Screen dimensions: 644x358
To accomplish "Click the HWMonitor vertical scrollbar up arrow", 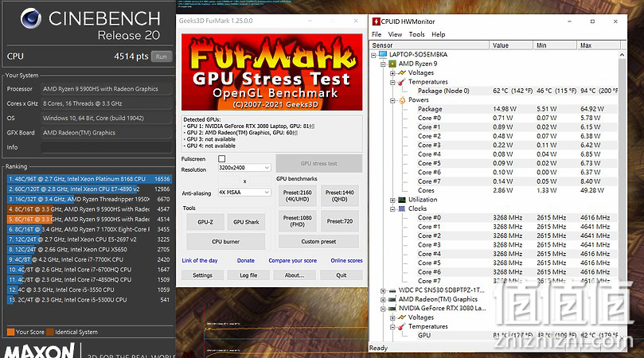I will [622, 55].
